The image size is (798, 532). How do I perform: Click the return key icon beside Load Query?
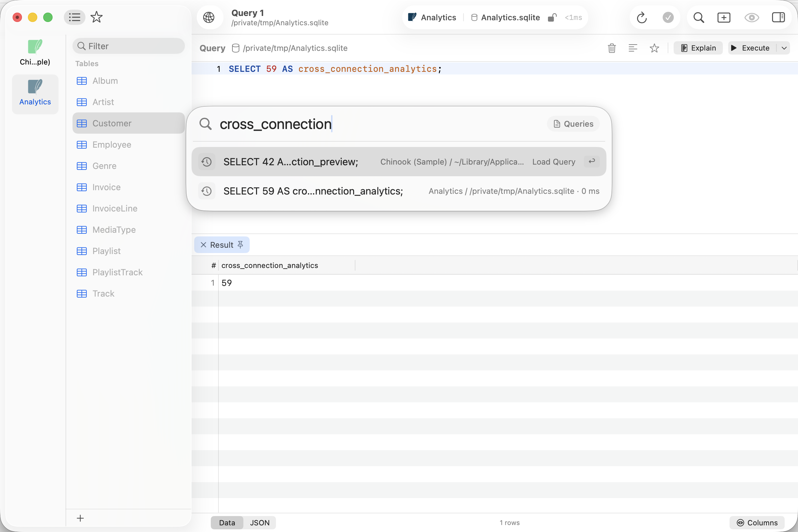tap(592, 162)
